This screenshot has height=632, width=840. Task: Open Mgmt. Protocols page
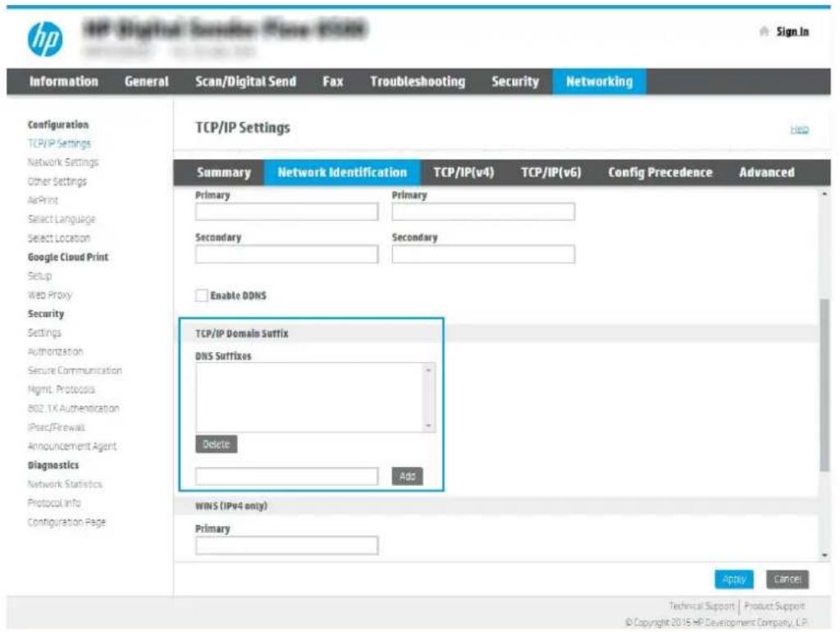pos(61,389)
